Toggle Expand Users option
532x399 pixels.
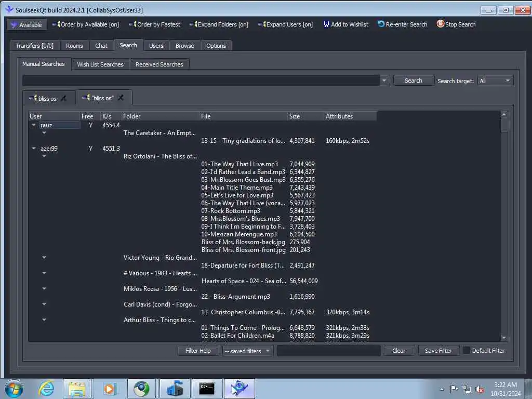[285, 24]
